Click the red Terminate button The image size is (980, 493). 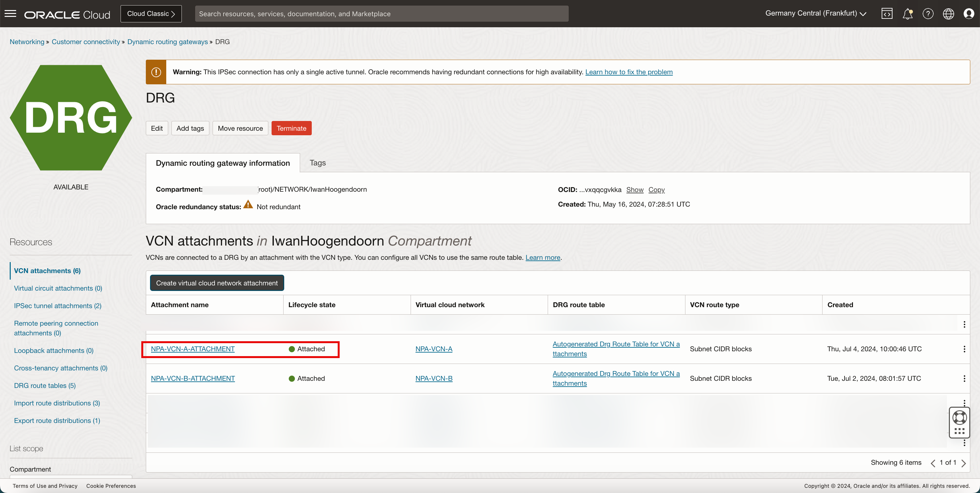291,128
